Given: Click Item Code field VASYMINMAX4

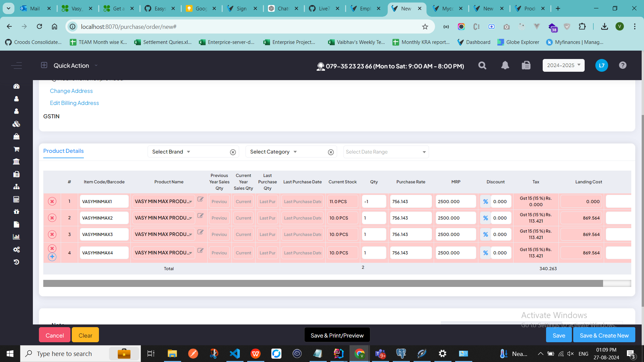Looking at the screenshot, I should pos(104,253).
